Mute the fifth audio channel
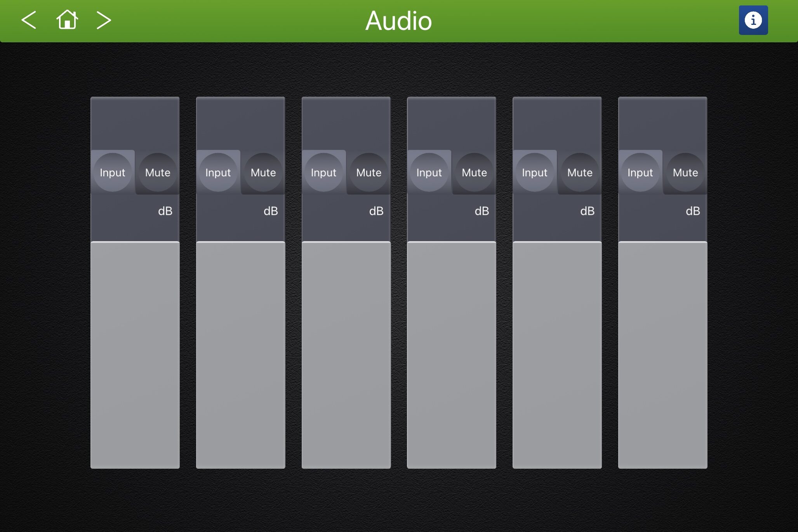Screen dimensions: 798x532 (580, 172)
